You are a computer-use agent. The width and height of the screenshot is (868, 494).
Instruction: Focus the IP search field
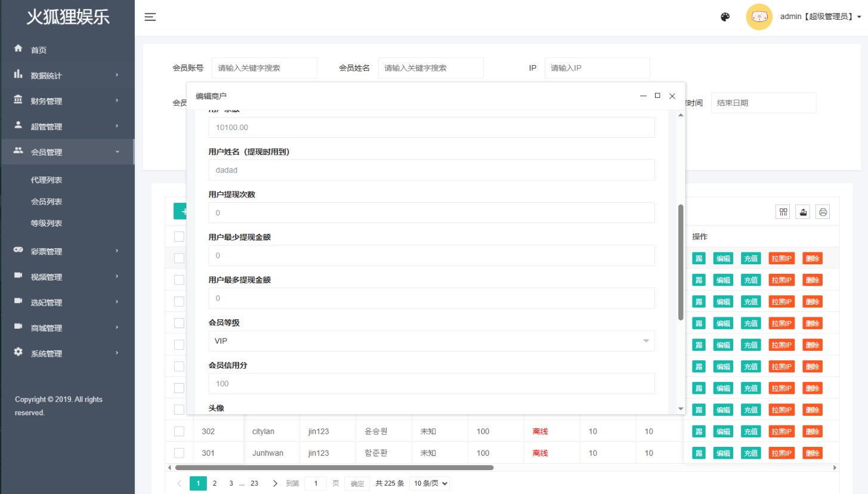[x=597, y=68]
